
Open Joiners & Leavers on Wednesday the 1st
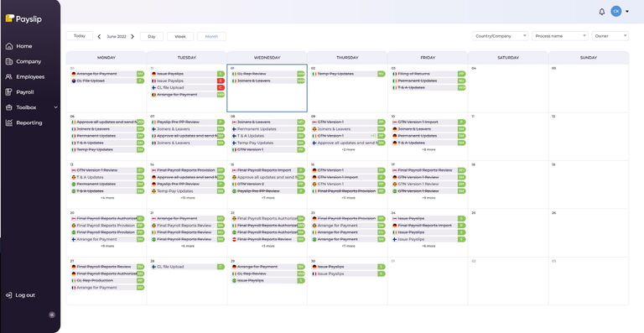(267, 81)
